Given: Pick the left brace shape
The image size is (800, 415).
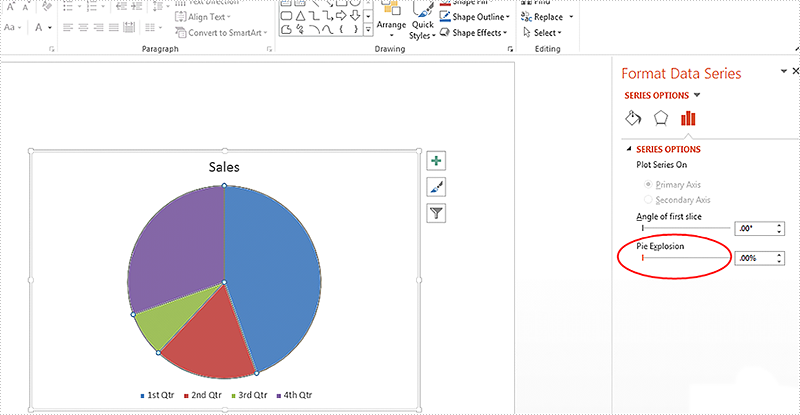Looking at the screenshot, I should click(341, 29).
